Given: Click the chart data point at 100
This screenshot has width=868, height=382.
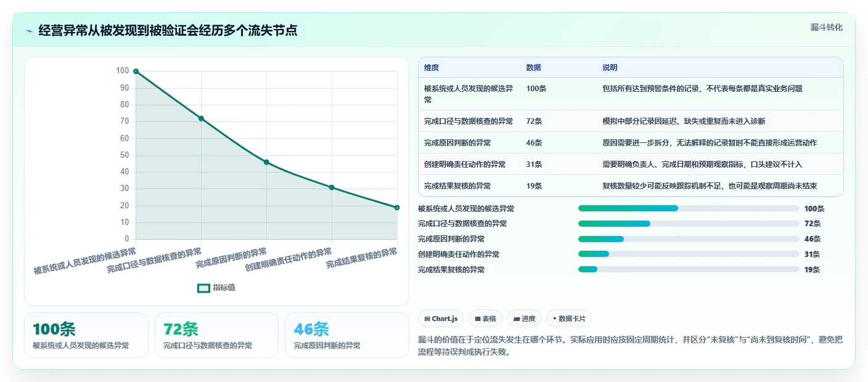Looking at the screenshot, I should 136,71.
